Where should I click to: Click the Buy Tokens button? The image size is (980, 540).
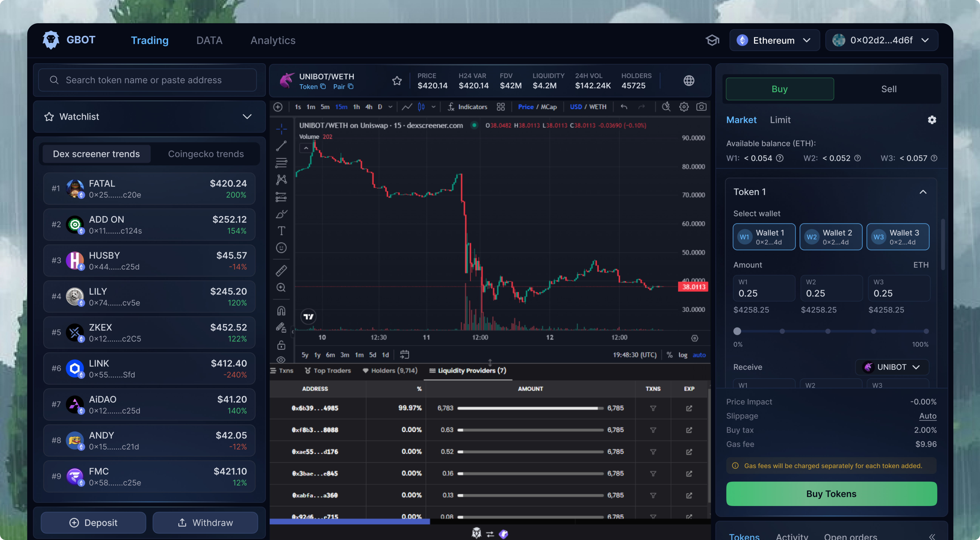(831, 494)
